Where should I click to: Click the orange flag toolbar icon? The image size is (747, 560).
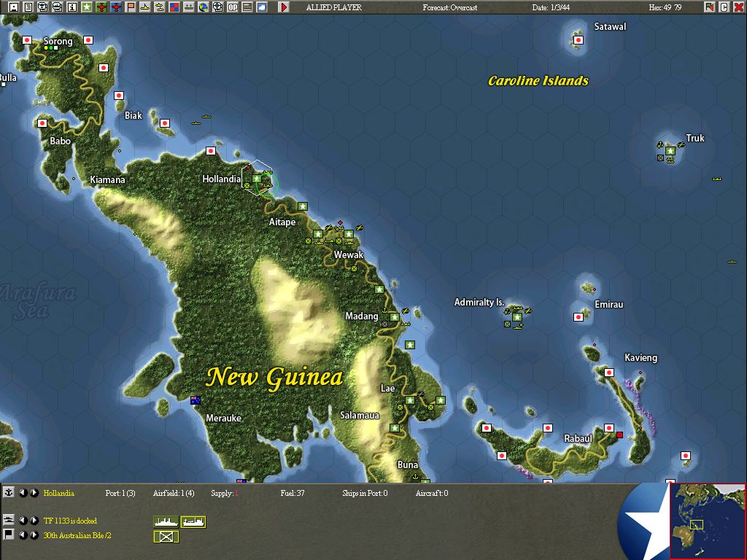pyautogui.click(x=131, y=7)
